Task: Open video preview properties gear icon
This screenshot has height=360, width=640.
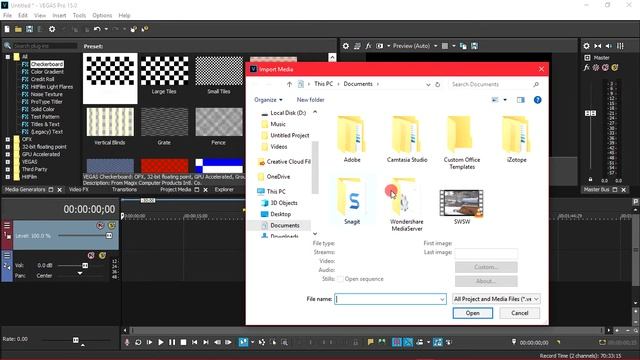Action: pos(346,46)
